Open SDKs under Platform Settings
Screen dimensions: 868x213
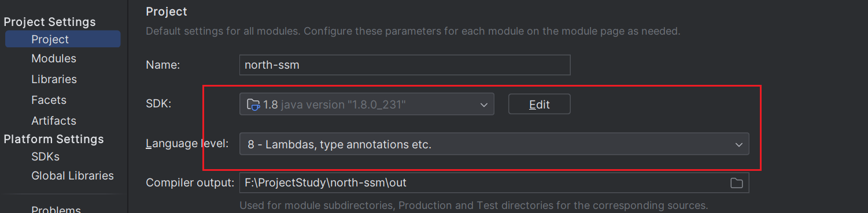click(45, 156)
